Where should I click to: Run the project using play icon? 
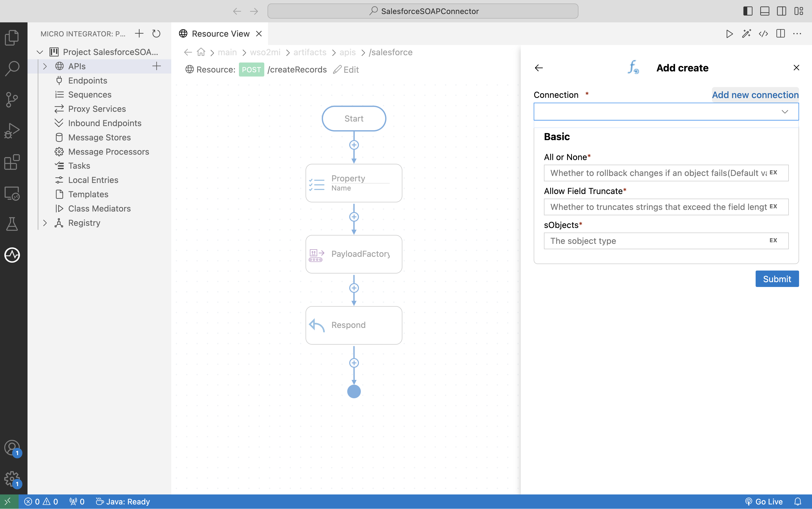(729, 34)
